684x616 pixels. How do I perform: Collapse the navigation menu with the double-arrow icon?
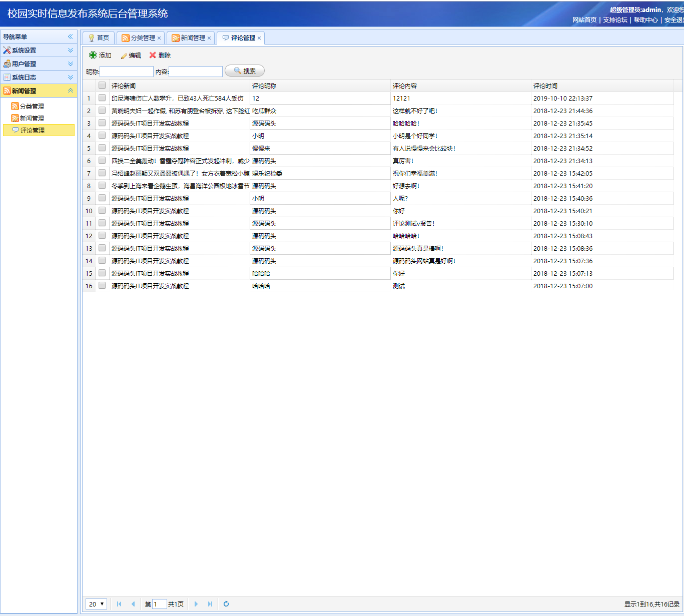pyautogui.click(x=71, y=37)
